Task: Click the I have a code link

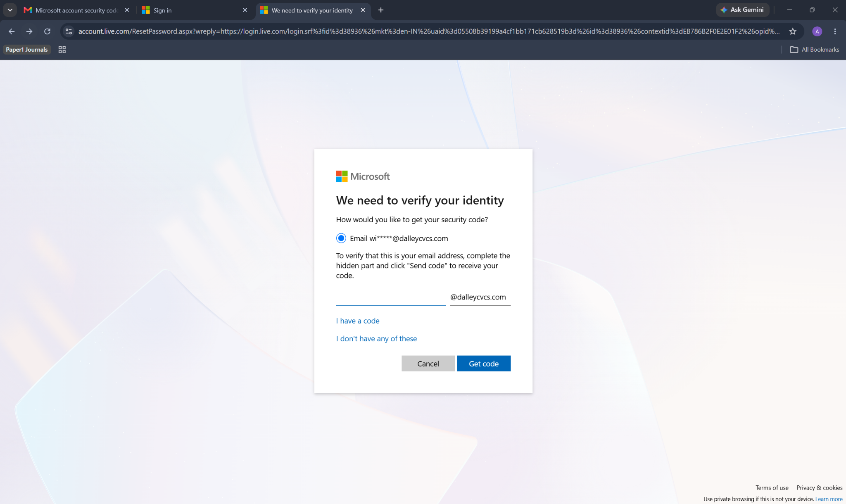Action: tap(358, 321)
